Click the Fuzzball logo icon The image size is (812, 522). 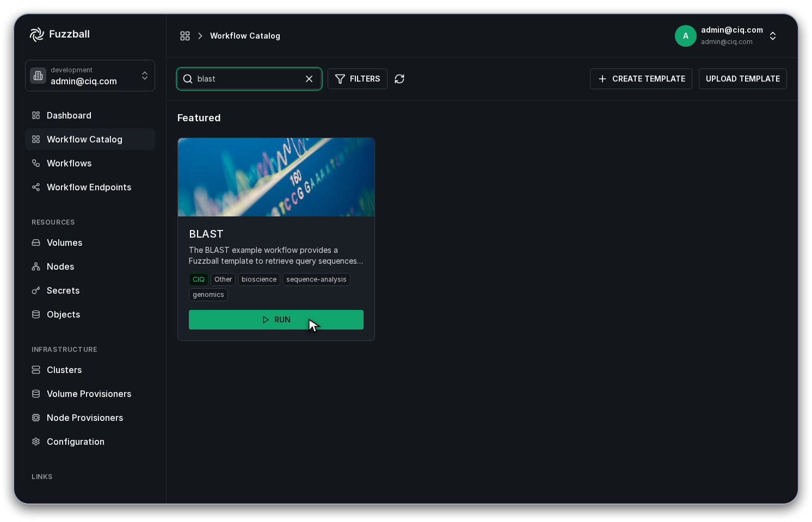tap(37, 34)
